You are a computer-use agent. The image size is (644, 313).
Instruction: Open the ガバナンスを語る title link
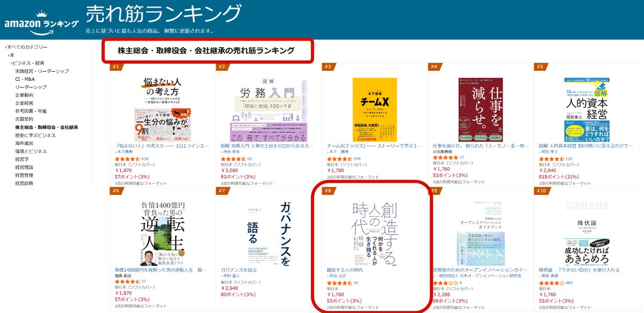[239, 270]
